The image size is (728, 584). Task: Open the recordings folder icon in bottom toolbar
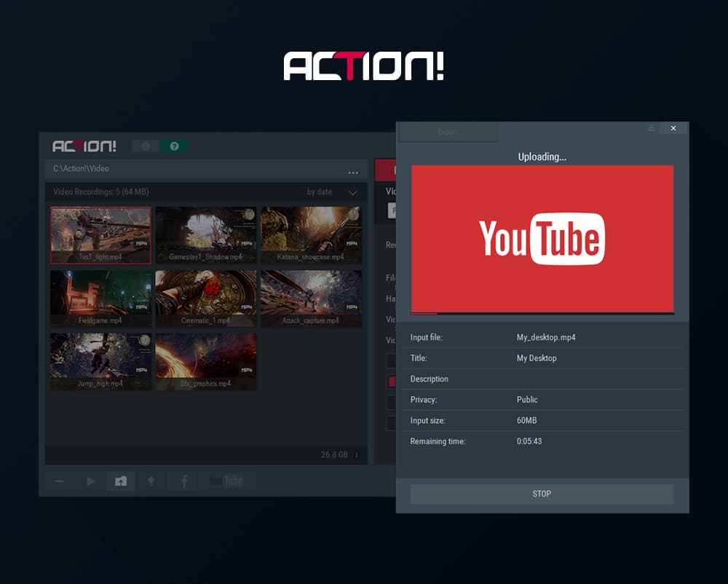(121, 481)
